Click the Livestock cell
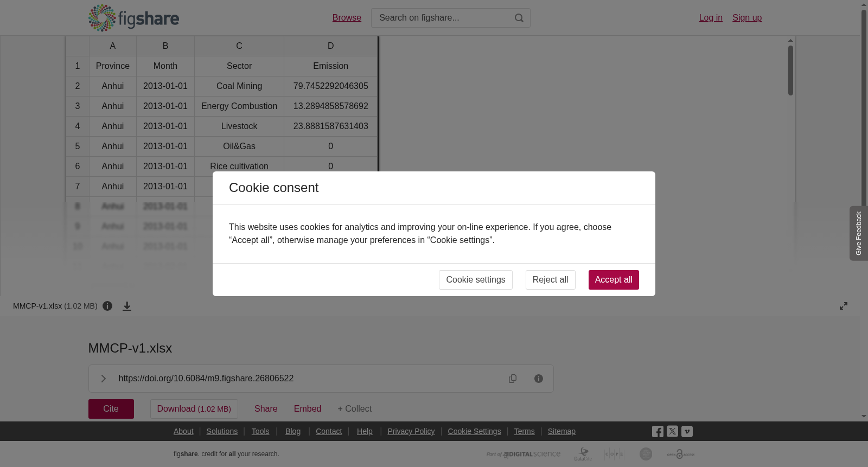868x467 pixels. (x=239, y=126)
